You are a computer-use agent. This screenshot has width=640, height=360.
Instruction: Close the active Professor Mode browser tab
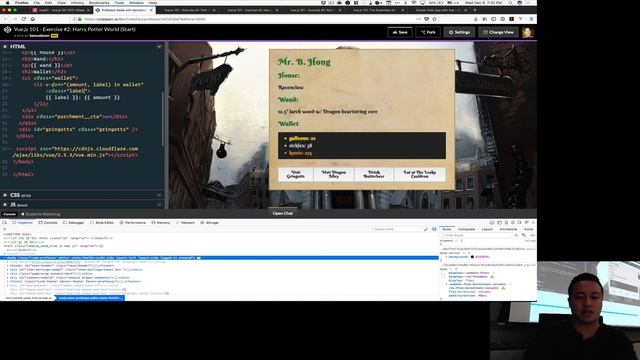[x=151, y=10]
